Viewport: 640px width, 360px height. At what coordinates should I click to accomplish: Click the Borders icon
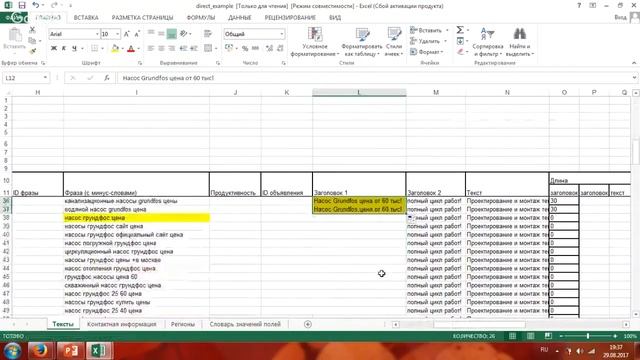click(94, 49)
